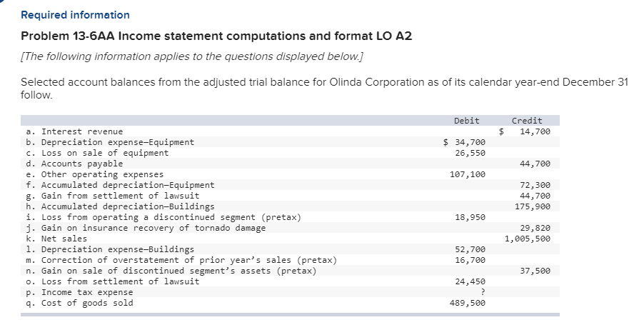
Task: Click the credit value 175,900
Action: (533, 206)
